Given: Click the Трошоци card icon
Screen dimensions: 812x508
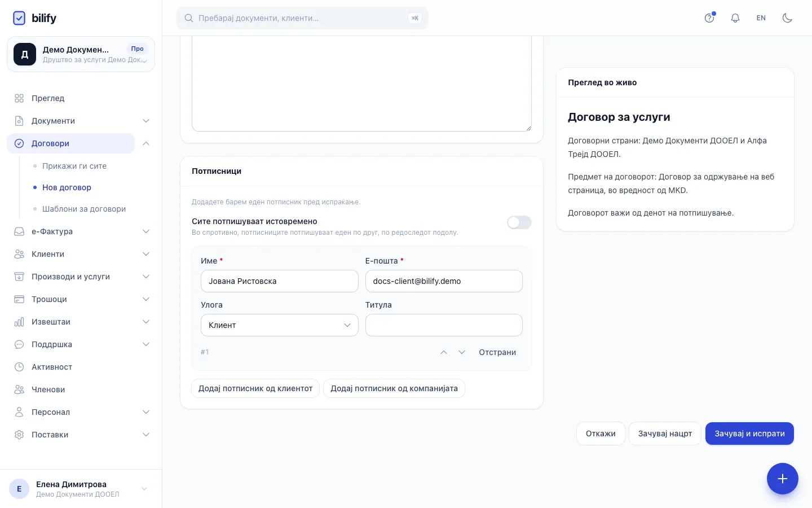Looking at the screenshot, I should click(19, 299).
